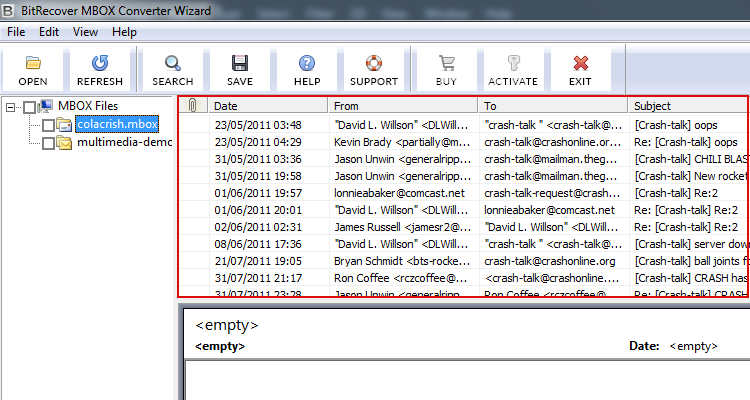Open the View menu
Viewport: 750px width, 400px height.
(85, 32)
